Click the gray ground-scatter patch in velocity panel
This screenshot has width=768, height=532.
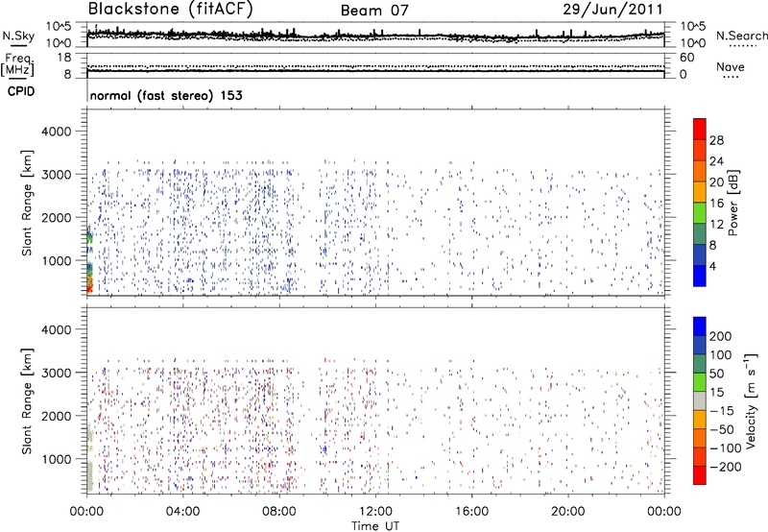tap(89, 476)
